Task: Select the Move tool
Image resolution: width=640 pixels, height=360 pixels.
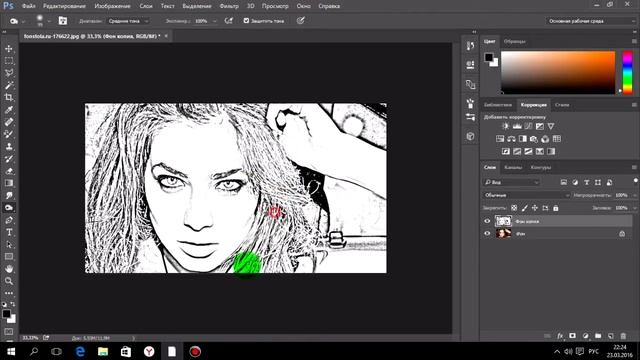Action: pyautogui.click(x=9, y=49)
